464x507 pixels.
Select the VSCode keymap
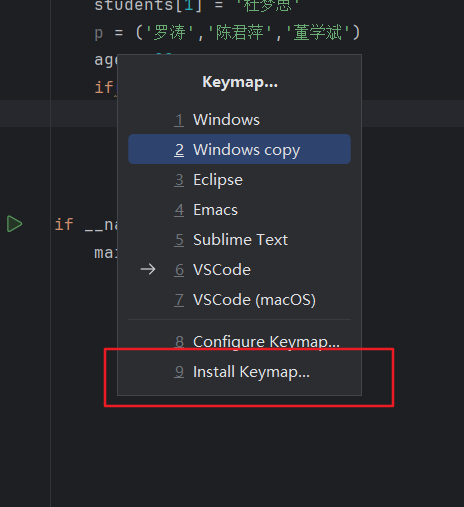[239, 270]
